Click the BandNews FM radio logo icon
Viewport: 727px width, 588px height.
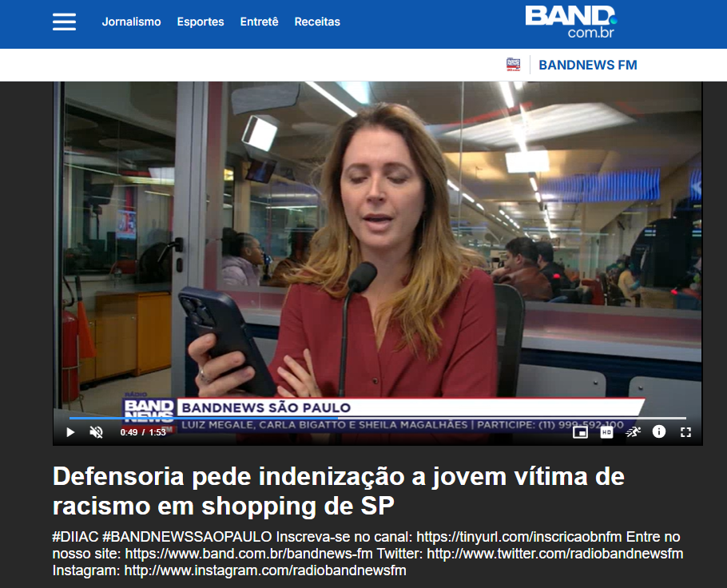(x=513, y=65)
